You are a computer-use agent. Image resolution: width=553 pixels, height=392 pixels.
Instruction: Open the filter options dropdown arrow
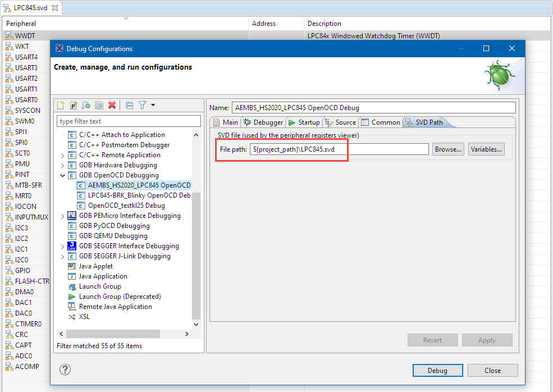coord(153,105)
